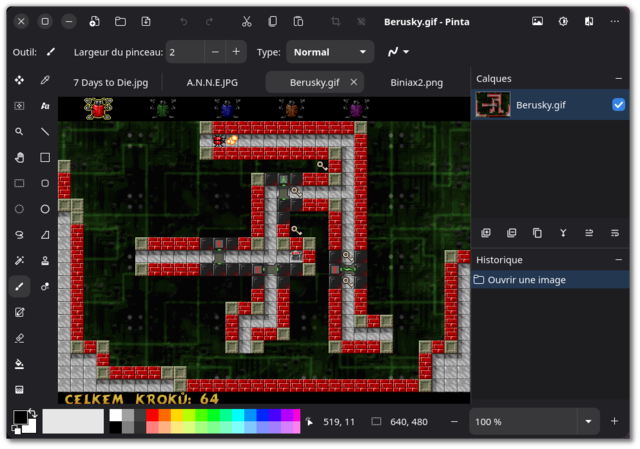Open the zoom level dropdown arrow
The width and height of the screenshot is (640, 449).
point(588,421)
